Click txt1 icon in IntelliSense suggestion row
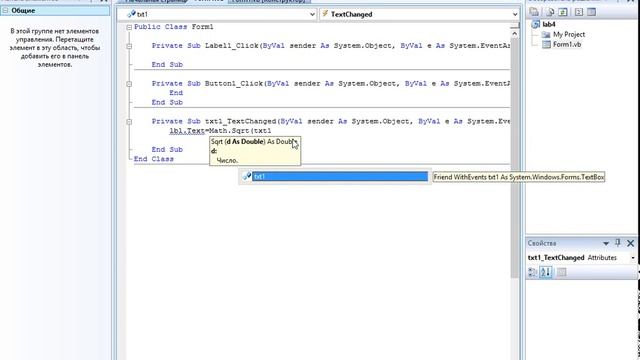640x360 pixels. point(247,176)
